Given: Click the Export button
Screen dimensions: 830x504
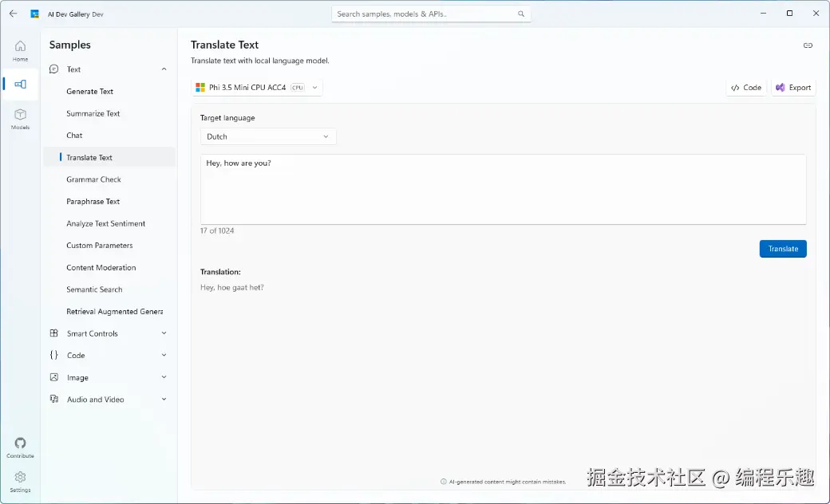Looking at the screenshot, I should 792,88.
